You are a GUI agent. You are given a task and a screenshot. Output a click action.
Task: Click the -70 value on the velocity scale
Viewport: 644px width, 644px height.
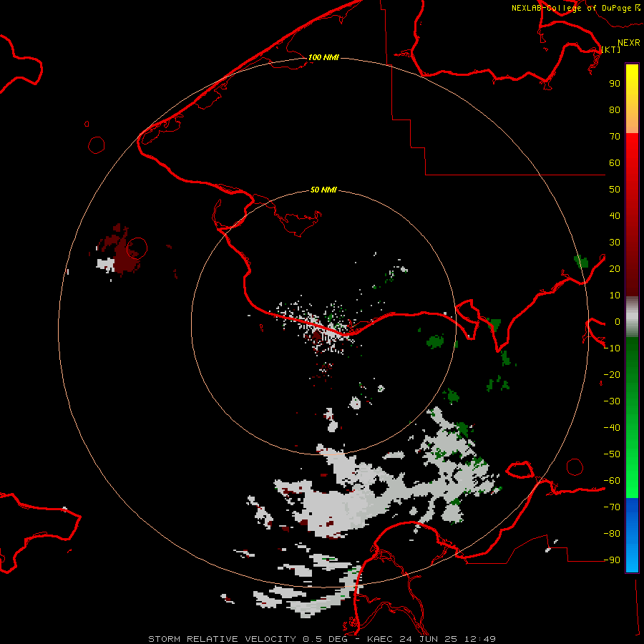pyautogui.click(x=612, y=507)
